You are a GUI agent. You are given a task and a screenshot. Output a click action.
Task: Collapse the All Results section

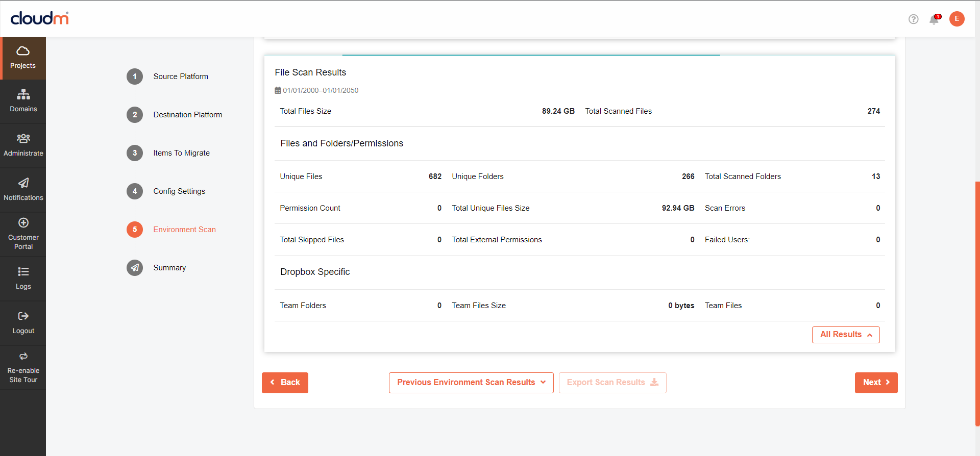[x=845, y=335]
